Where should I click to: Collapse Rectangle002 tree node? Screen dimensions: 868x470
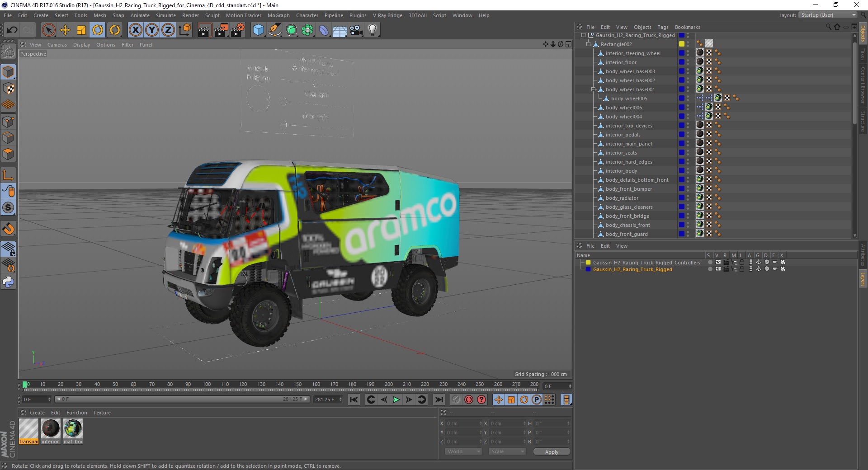589,44
